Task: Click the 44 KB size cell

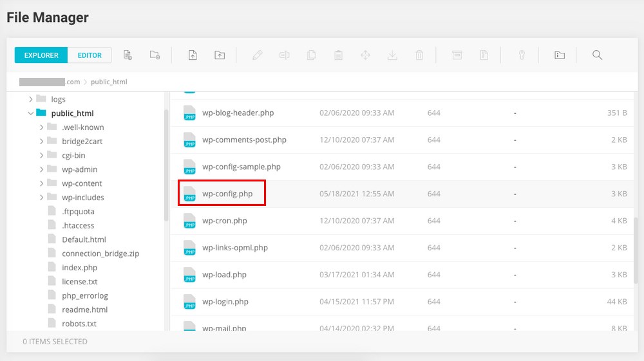Action: point(617,302)
